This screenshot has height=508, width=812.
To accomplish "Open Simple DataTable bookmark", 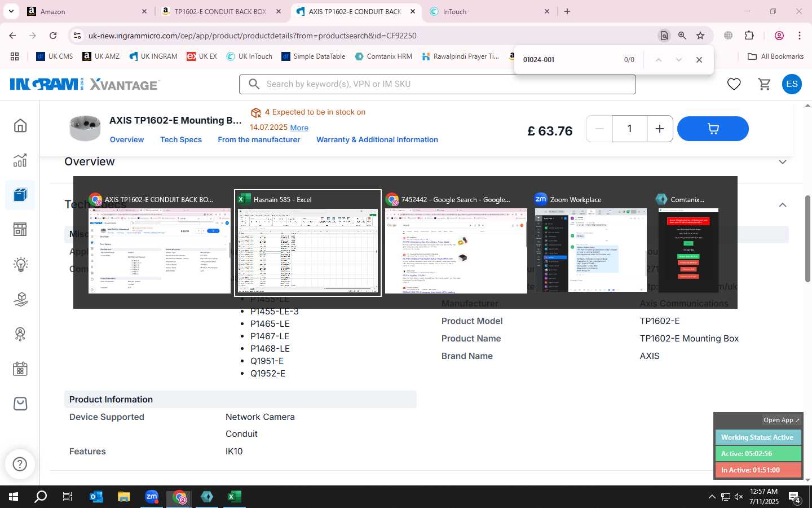I will pyautogui.click(x=314, y=56).
